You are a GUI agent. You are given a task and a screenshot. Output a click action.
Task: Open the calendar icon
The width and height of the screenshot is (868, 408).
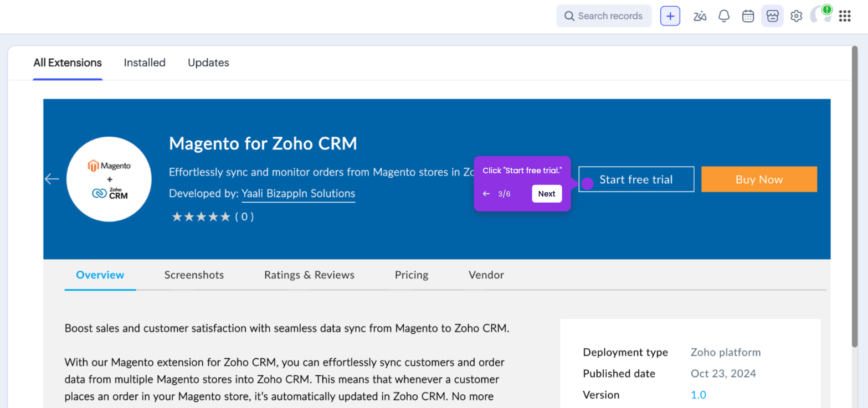point(748,16)
